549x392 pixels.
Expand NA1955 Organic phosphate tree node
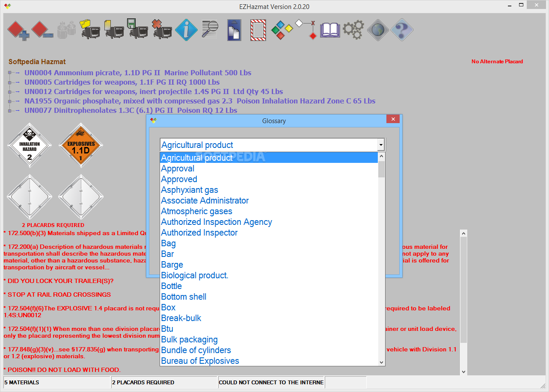10,101
